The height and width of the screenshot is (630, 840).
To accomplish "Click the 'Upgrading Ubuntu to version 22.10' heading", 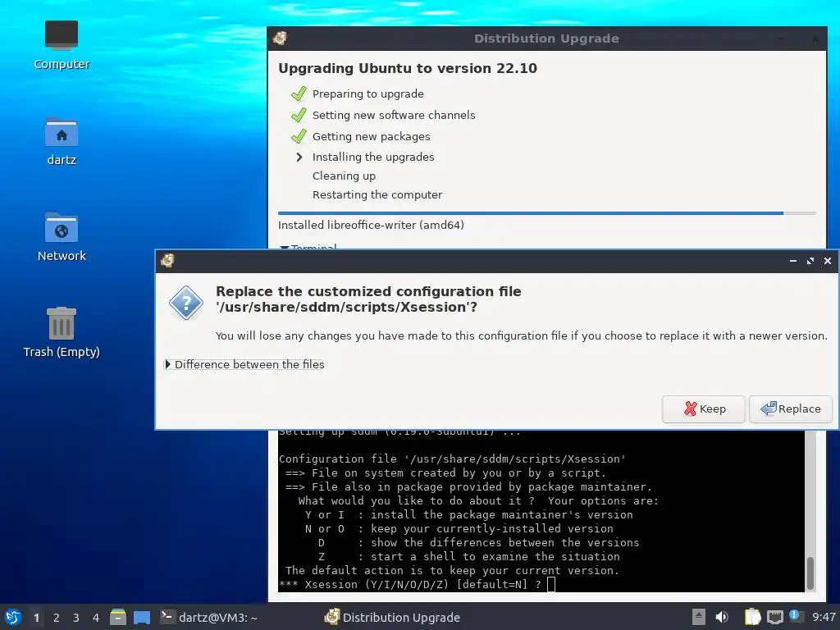I will [x=407, y=69].
